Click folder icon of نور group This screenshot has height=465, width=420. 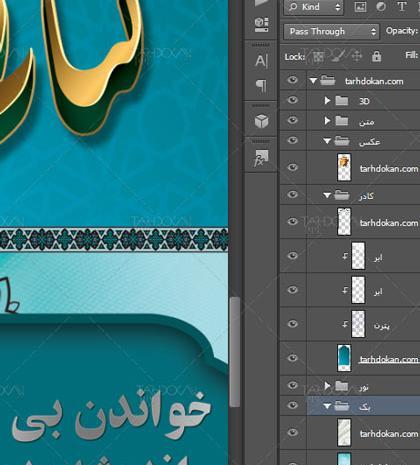(x=342, y=386)
